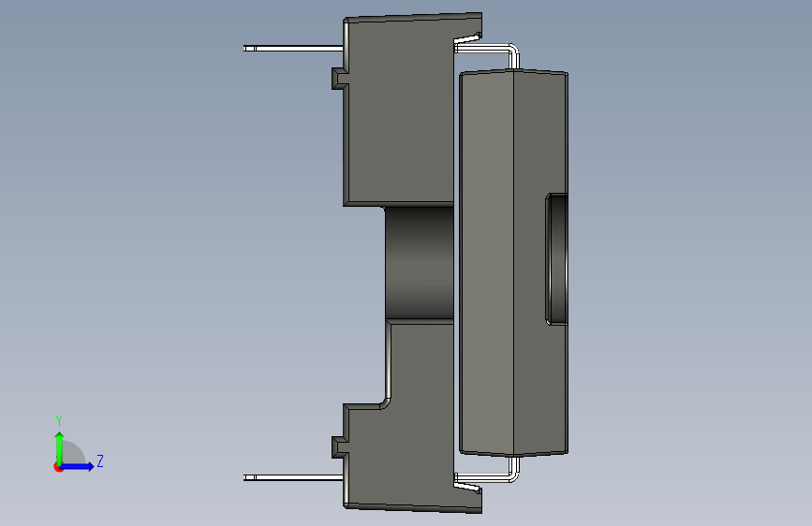Select the small notched tab on the lower housing

click(x=339, y=447)
